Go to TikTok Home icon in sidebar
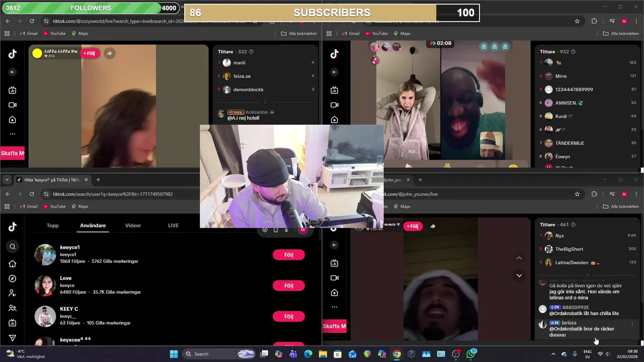 (x=13, y=263)
